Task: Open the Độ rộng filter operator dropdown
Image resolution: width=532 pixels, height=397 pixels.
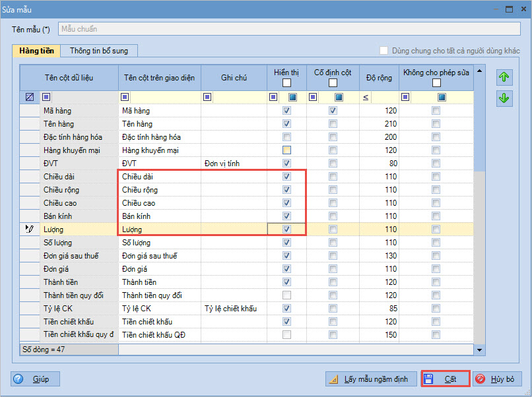Action: pyautogui.click(x=366, y=98)
